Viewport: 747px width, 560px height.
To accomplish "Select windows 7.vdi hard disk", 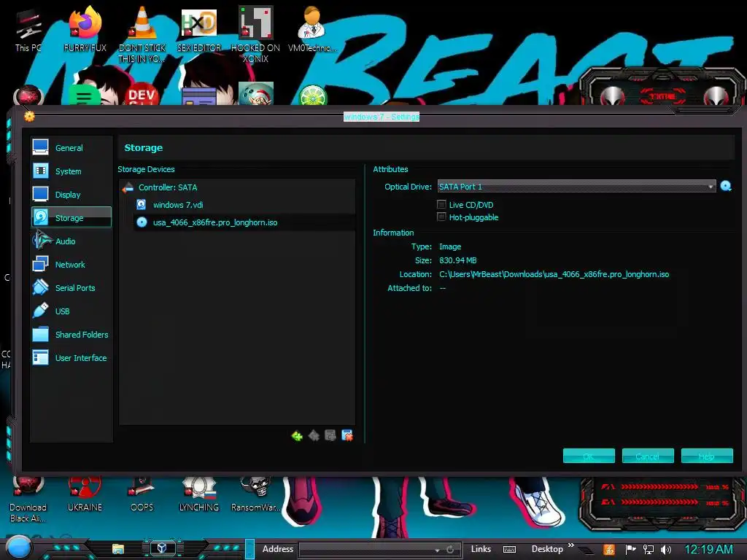I will [245, 205].
